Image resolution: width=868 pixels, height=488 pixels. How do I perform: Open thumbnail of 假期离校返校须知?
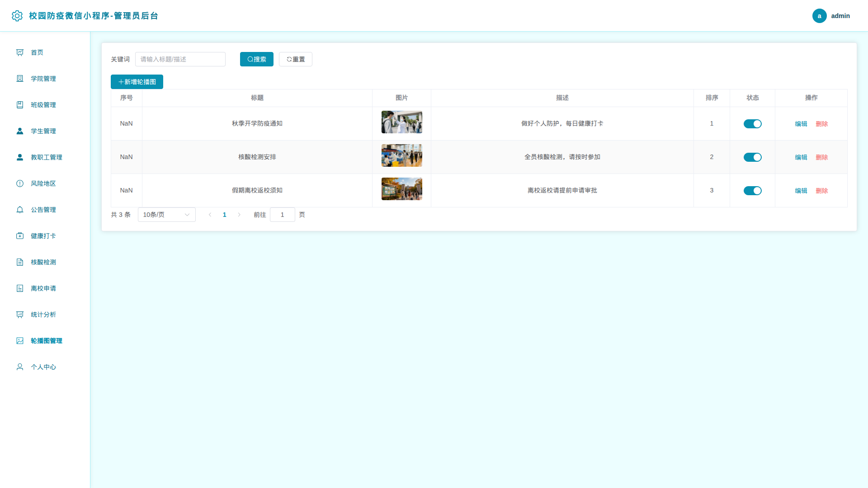pos(401,189)
